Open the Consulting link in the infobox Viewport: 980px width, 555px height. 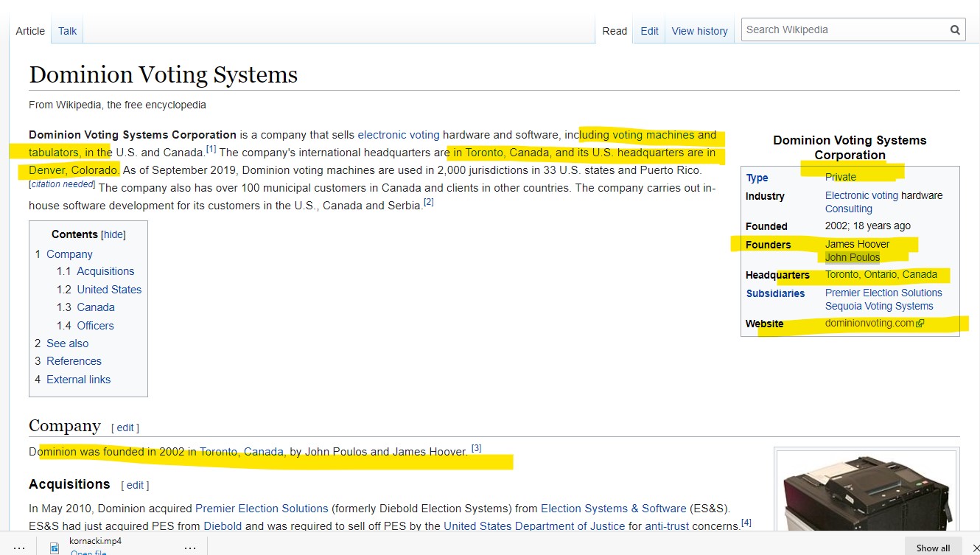(x=848, y=209)
